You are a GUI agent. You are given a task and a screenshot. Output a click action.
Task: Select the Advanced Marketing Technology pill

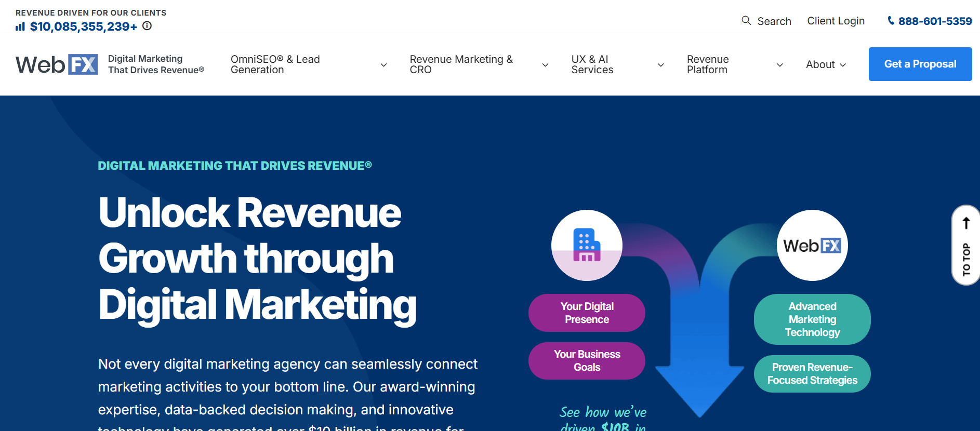812,319
